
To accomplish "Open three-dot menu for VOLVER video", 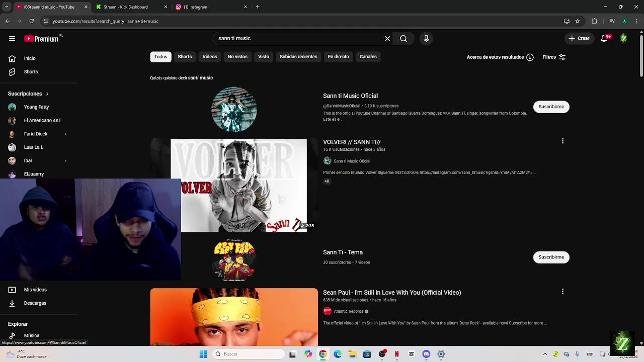I will [x=562, y=141].
